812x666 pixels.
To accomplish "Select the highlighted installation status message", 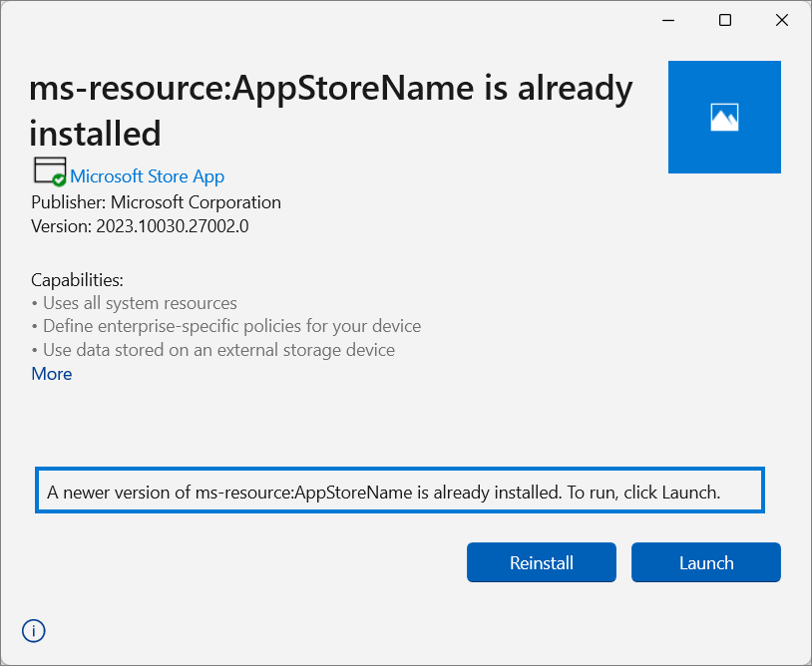I will (399, 491).
